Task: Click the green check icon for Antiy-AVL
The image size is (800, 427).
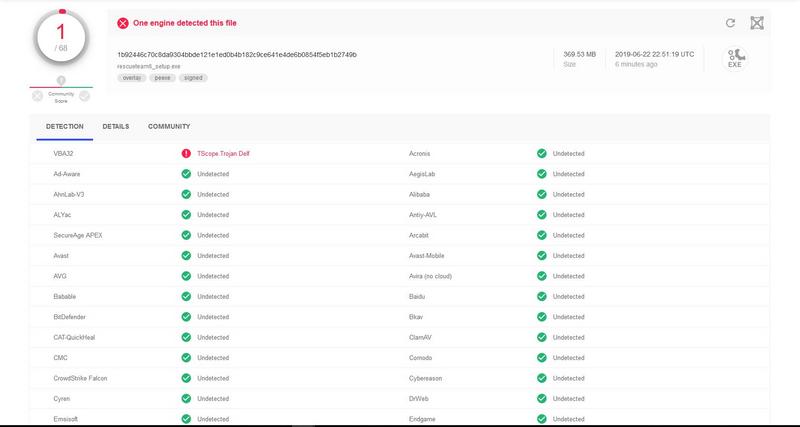Action: pyautogui.click(x=542, y=215)
